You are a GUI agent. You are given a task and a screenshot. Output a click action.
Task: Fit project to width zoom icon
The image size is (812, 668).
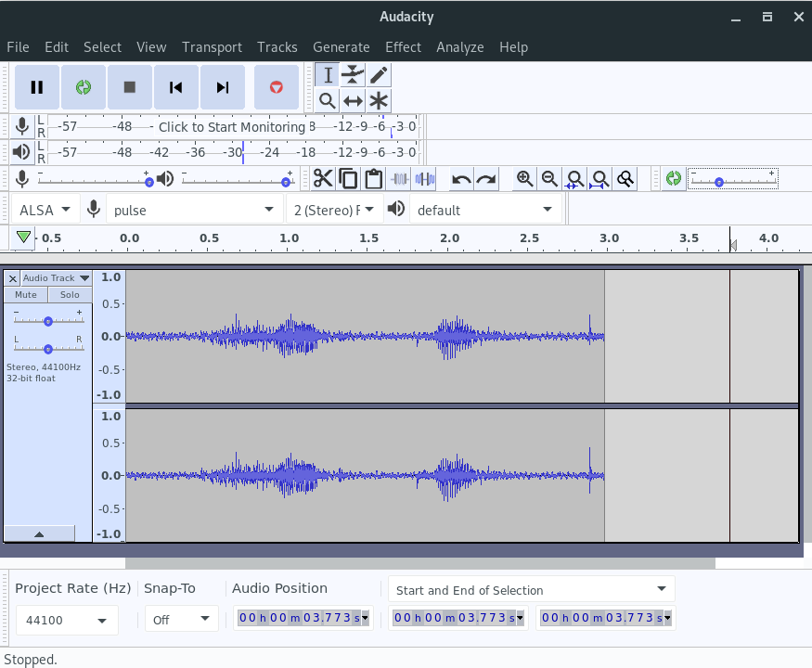coord(600,179)
